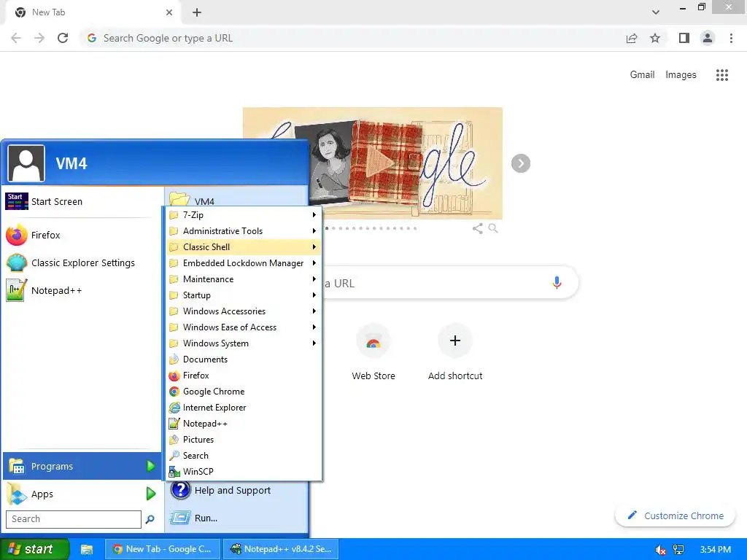This screenshot has height=560, width=747.
Task: Open the Programs menu entry
Action: tap(82, 466)
